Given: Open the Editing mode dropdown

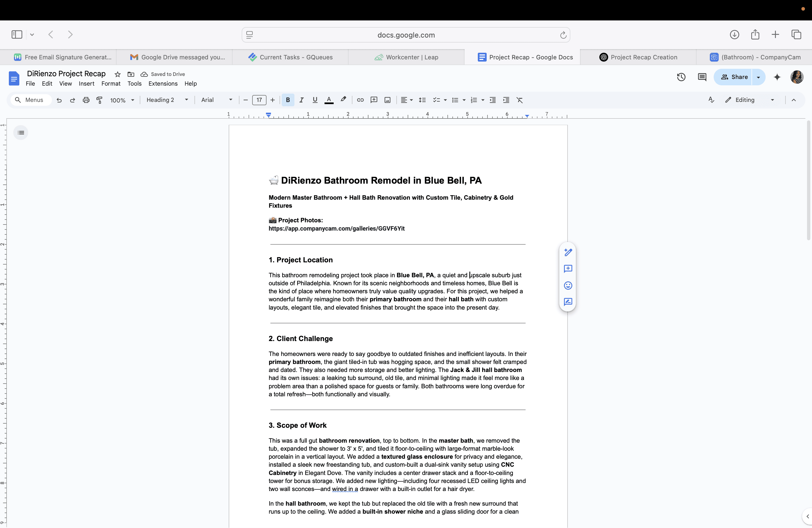Looking at the screenshot, I should (x=750, y=100).
